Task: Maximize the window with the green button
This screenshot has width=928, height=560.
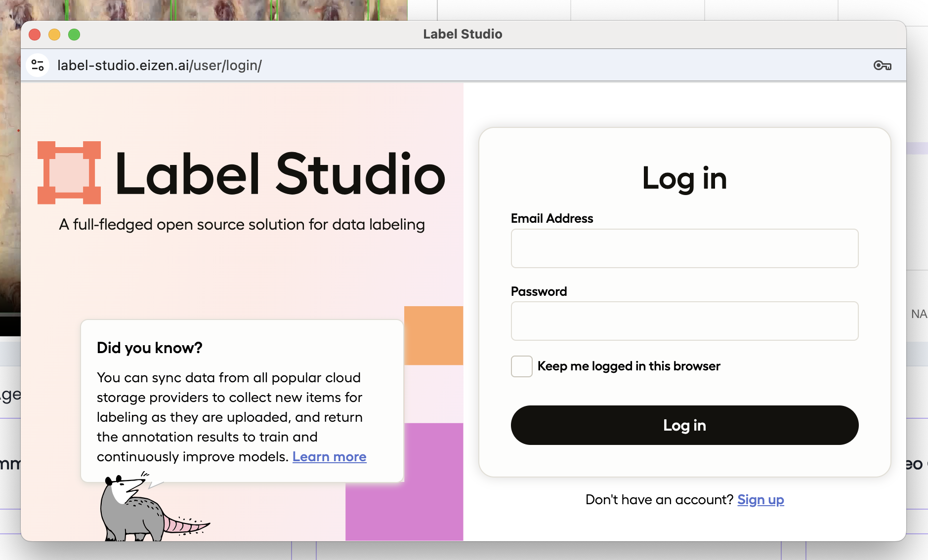Action: 74,35
